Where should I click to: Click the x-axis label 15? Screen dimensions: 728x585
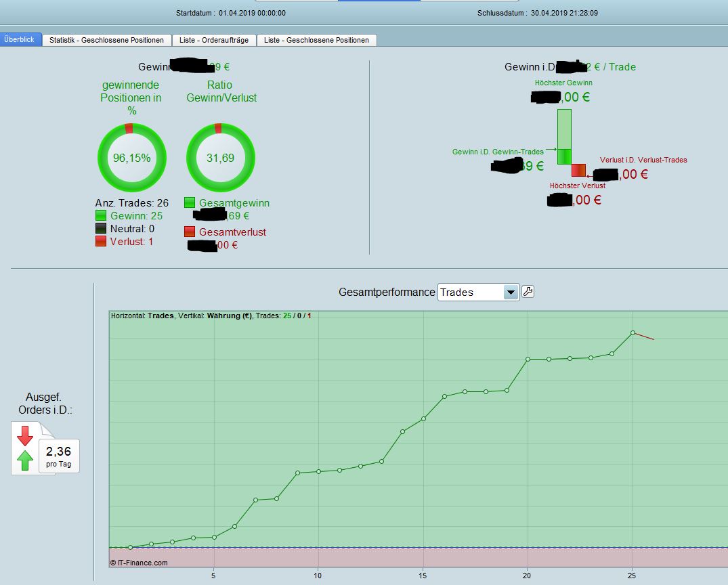(423, 576)
